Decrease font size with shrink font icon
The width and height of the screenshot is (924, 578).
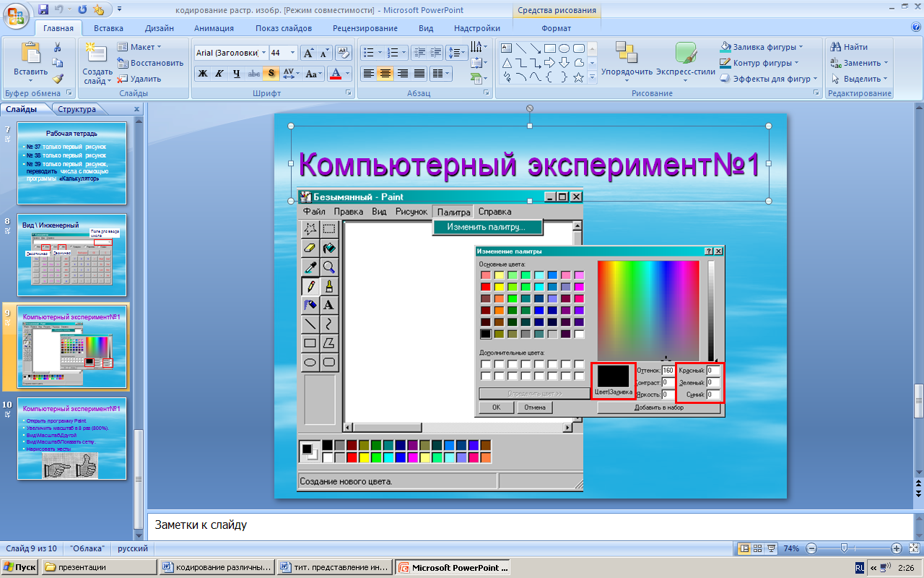click(324, 53)
